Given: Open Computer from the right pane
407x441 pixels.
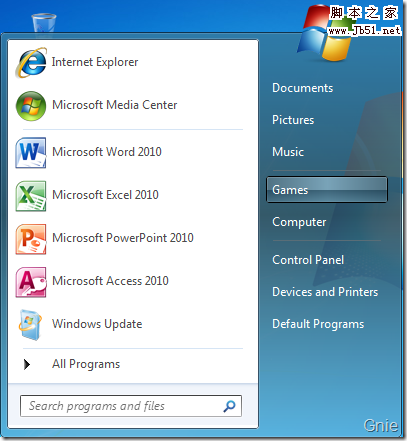Looking at the screenshot, I should point(299,222).
